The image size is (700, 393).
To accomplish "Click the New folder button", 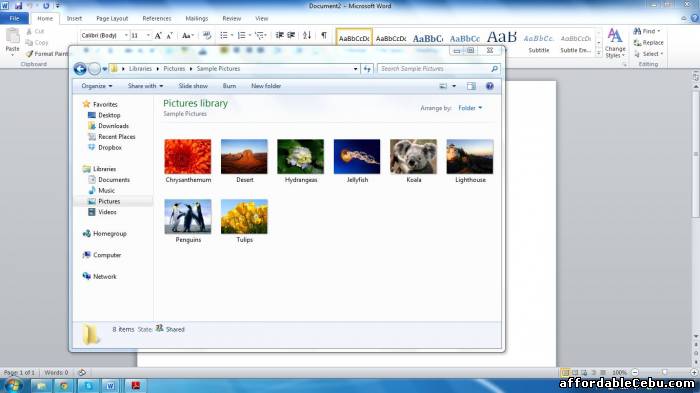I will (266, 86).
